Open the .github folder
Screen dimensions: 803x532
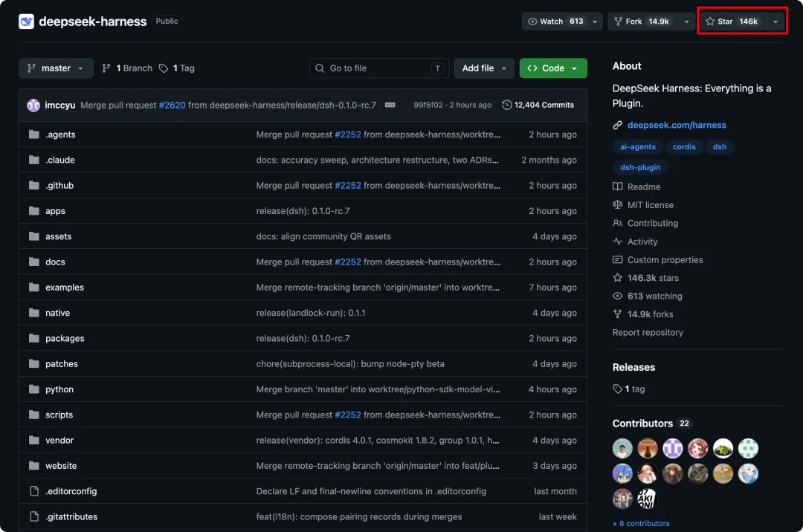tap(59, 185)
